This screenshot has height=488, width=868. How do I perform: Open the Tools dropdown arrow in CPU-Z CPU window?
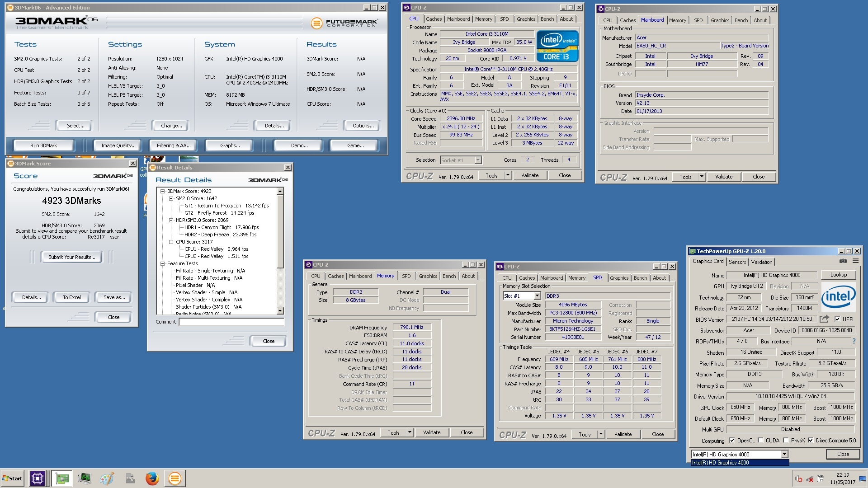pos(508,175)
